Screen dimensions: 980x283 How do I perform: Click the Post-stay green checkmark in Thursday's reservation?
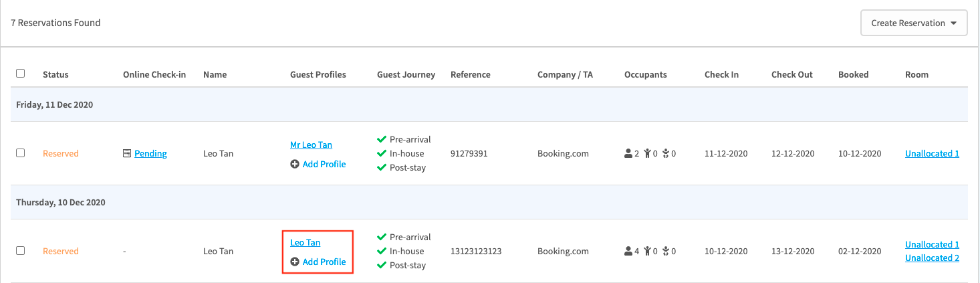click(382, 266)
